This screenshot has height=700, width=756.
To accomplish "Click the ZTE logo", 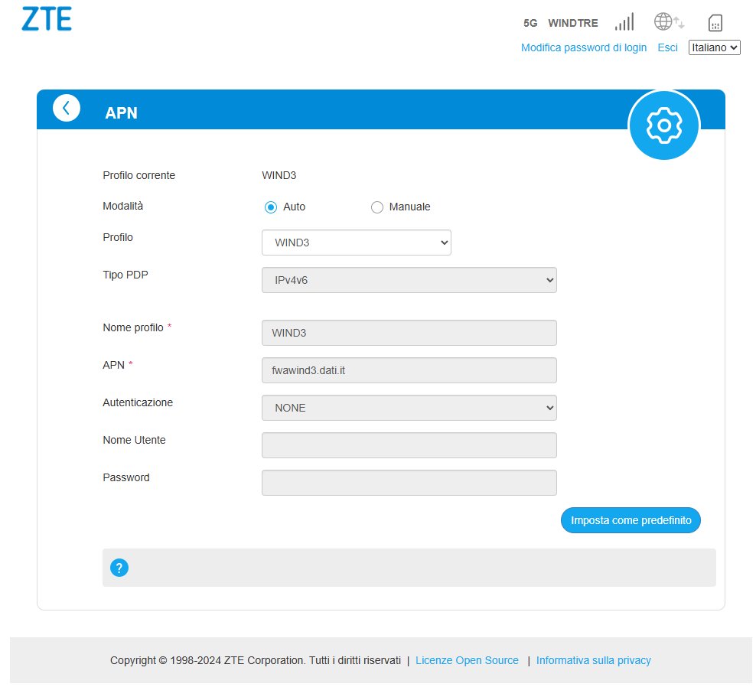I will (47, 19).
